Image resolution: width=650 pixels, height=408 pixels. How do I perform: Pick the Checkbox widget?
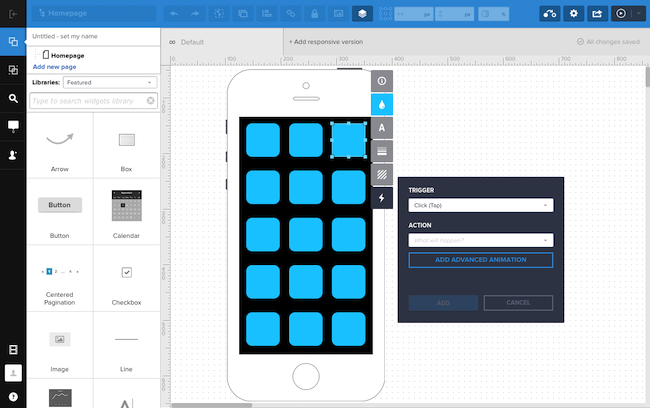click(x=126, y=279)
